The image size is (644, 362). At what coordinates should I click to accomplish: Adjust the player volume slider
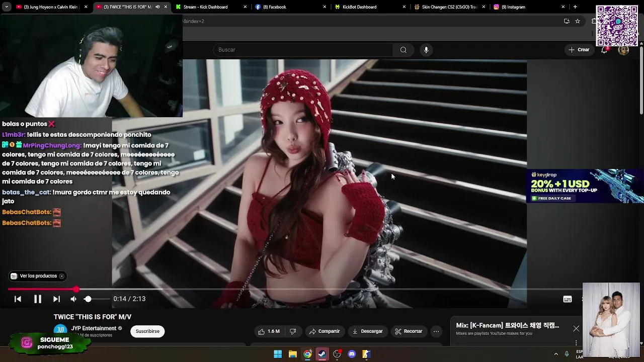[x=96, y=299]
